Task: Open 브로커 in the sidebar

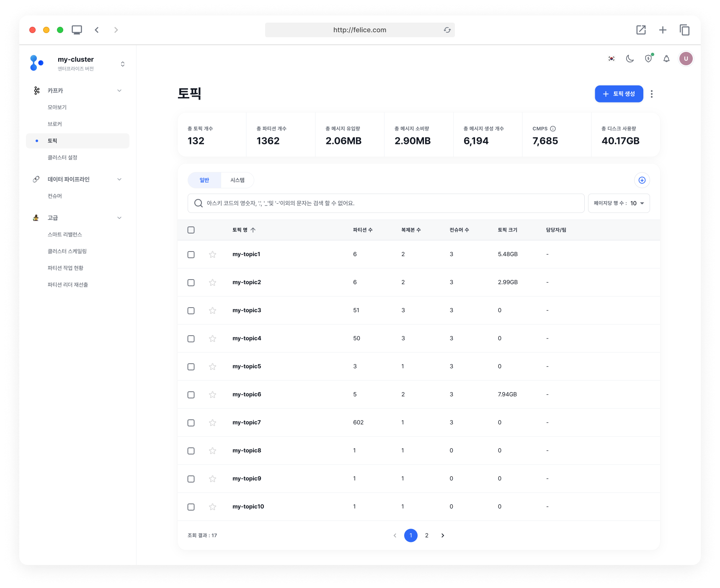Action: pos(55,124)
